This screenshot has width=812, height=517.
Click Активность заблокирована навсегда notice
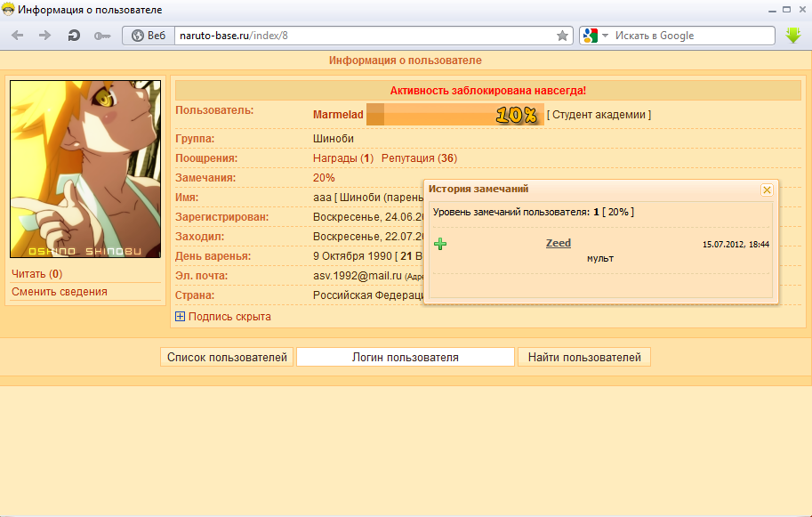pos(487,91)
